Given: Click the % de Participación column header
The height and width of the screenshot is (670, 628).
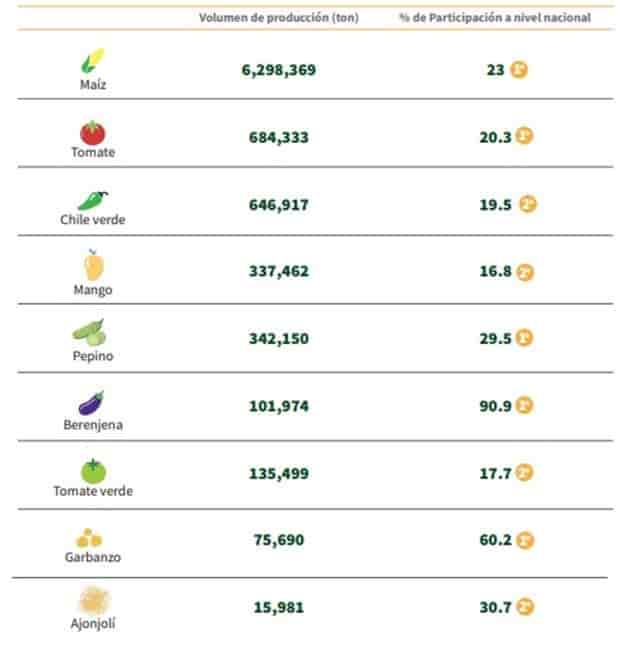Looking at the screenshot, I should (494, 18).
